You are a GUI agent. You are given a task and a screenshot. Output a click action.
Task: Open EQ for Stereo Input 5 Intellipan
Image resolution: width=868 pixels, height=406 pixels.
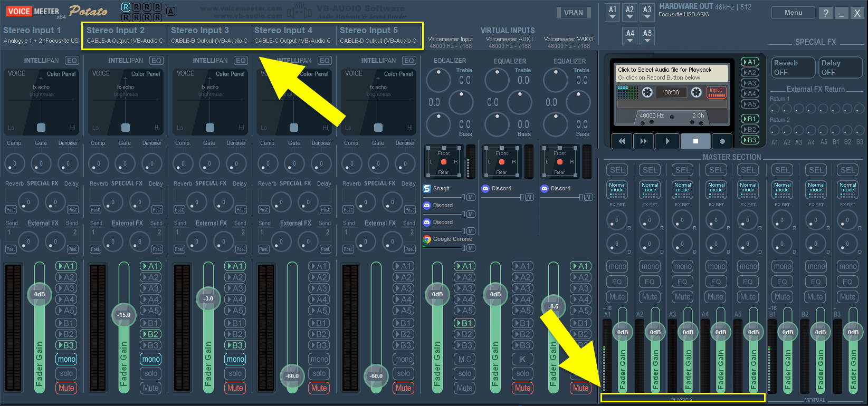click(409, 61)
